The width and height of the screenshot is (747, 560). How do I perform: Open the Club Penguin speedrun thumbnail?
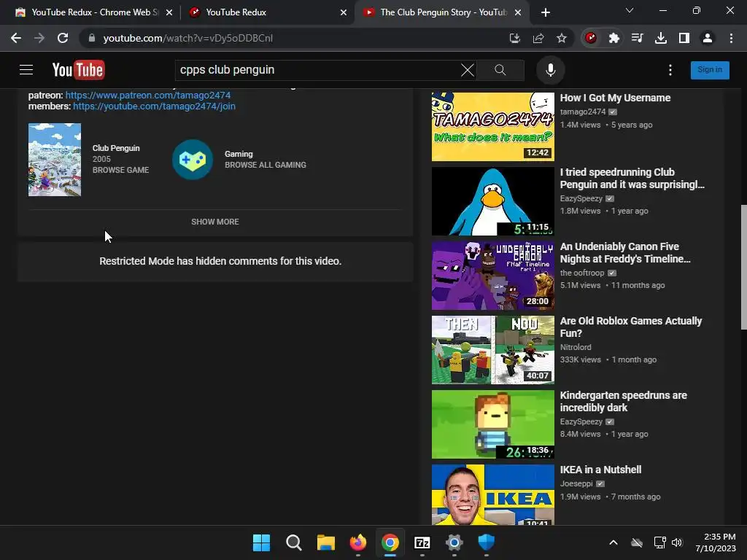click(492, 201)
